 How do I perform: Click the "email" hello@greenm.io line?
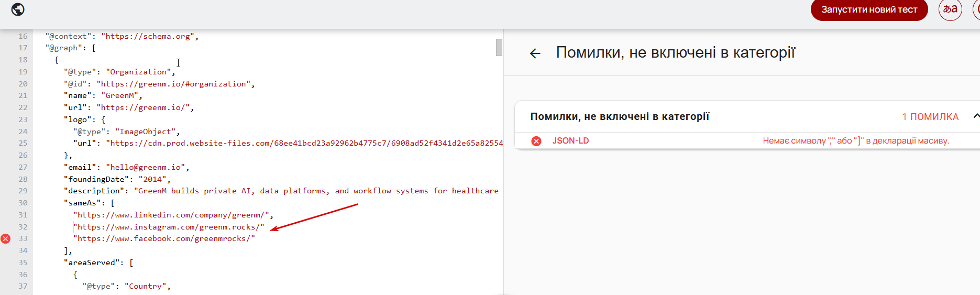pos(126,167)
